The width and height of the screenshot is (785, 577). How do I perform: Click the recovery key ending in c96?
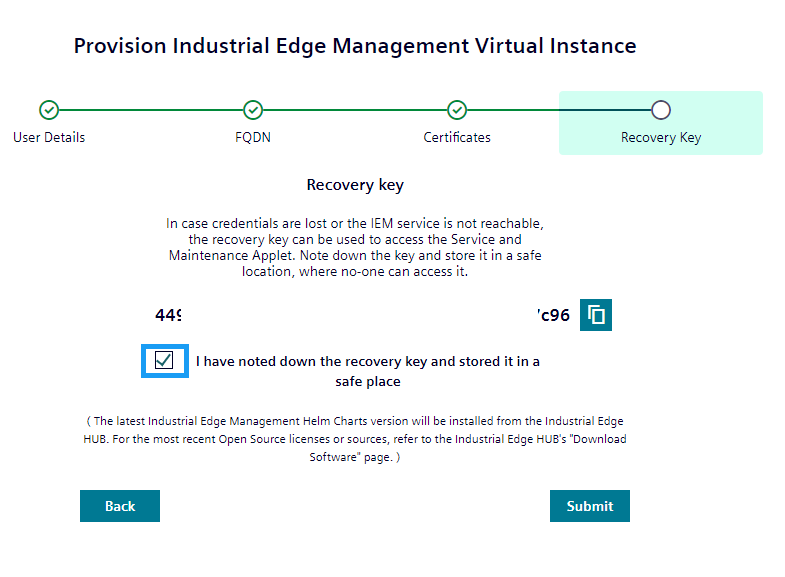tap(553, 316)
